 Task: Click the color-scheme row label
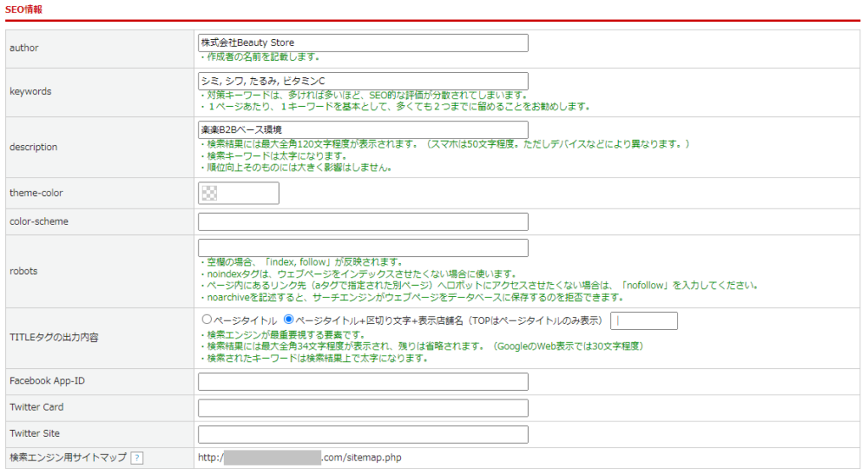(x=39, y=221)
